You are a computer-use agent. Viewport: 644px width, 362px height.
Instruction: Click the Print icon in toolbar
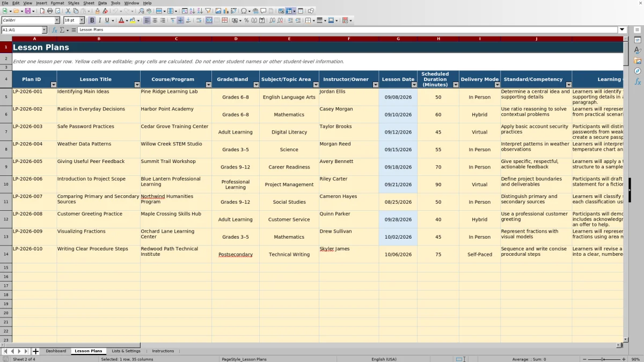coord(50,11)
